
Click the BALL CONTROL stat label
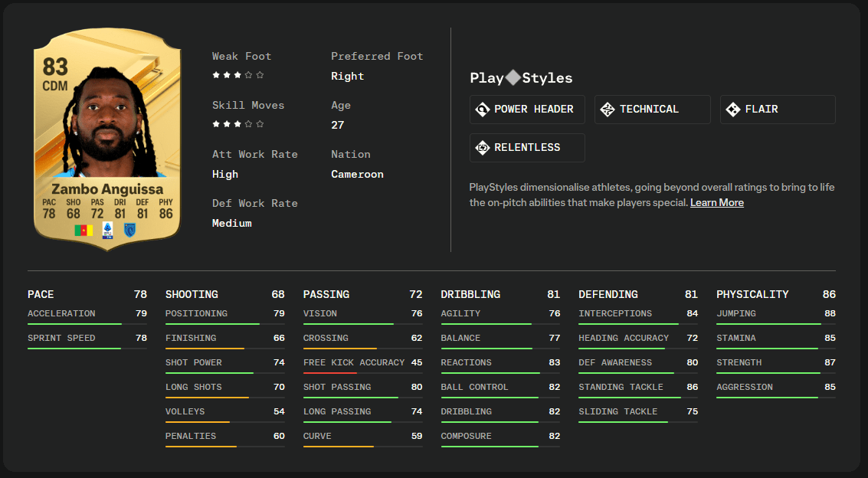pos(474,388)
